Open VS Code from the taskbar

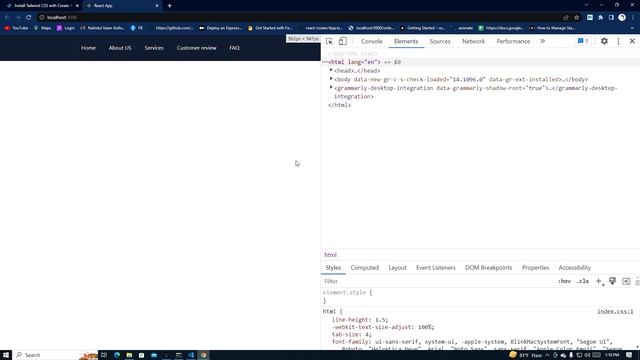[191, 355]
